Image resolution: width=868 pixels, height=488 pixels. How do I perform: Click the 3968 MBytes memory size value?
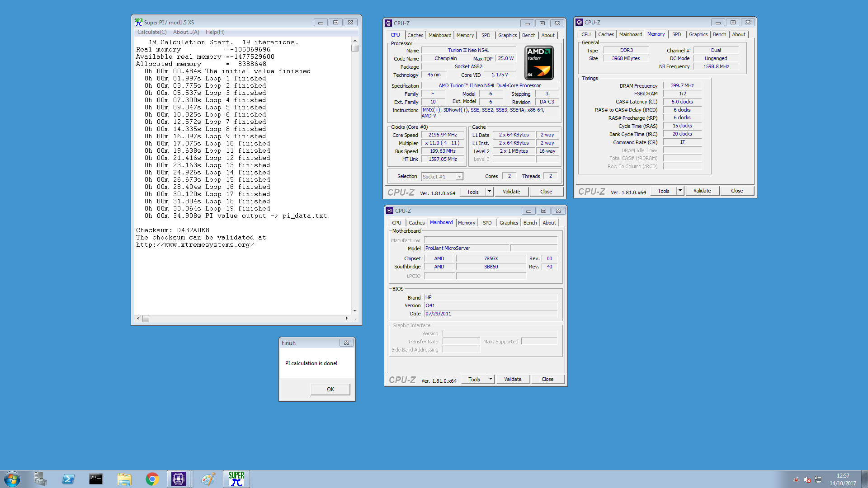(x=626, y=59)
